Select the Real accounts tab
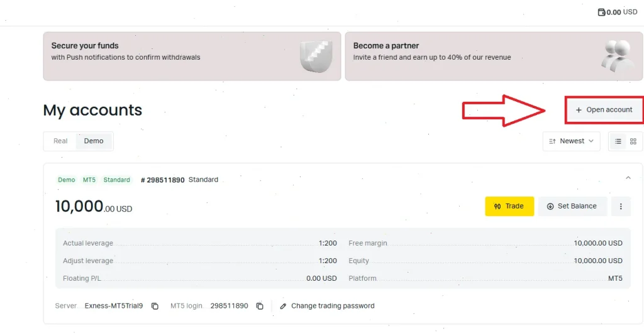The width and height of the screenshot is (644, 336). pos(60,141)
